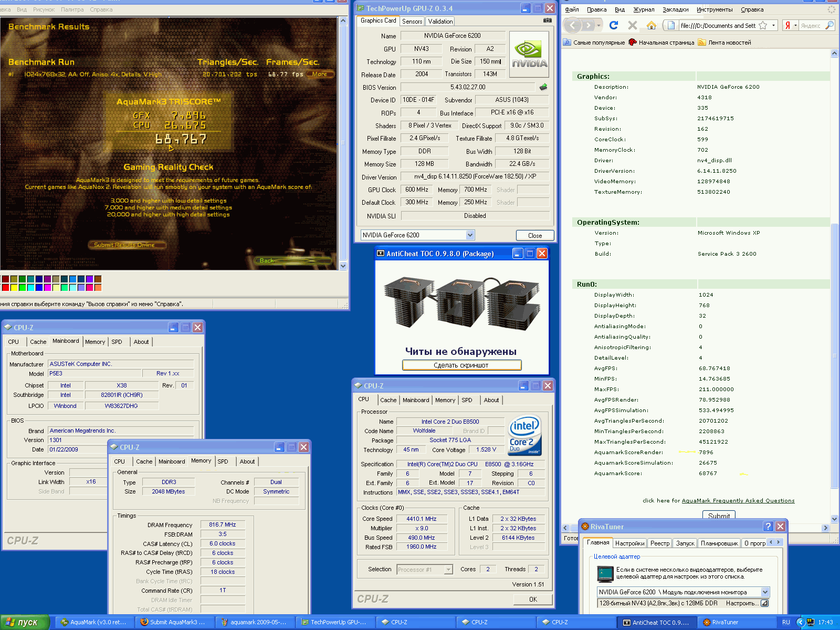Open Firefox Закладки menu
This screenshot has width=840, height=630.
[x=675, y=9]
